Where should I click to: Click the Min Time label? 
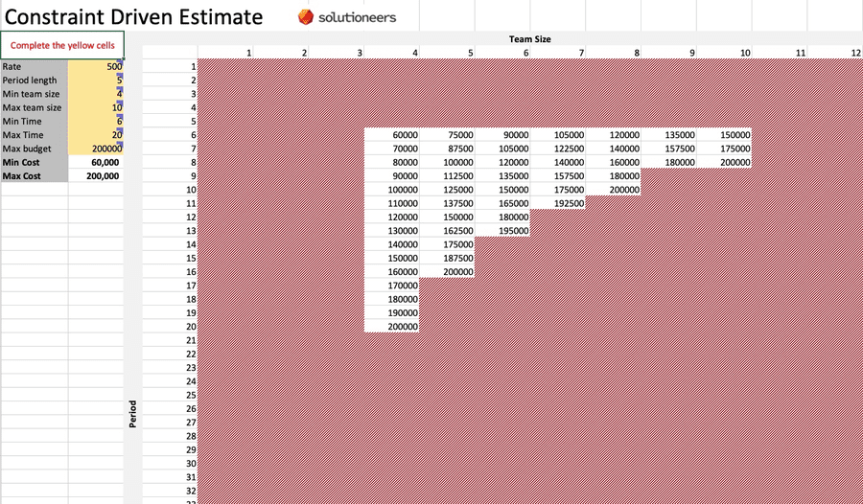[35, 121]
